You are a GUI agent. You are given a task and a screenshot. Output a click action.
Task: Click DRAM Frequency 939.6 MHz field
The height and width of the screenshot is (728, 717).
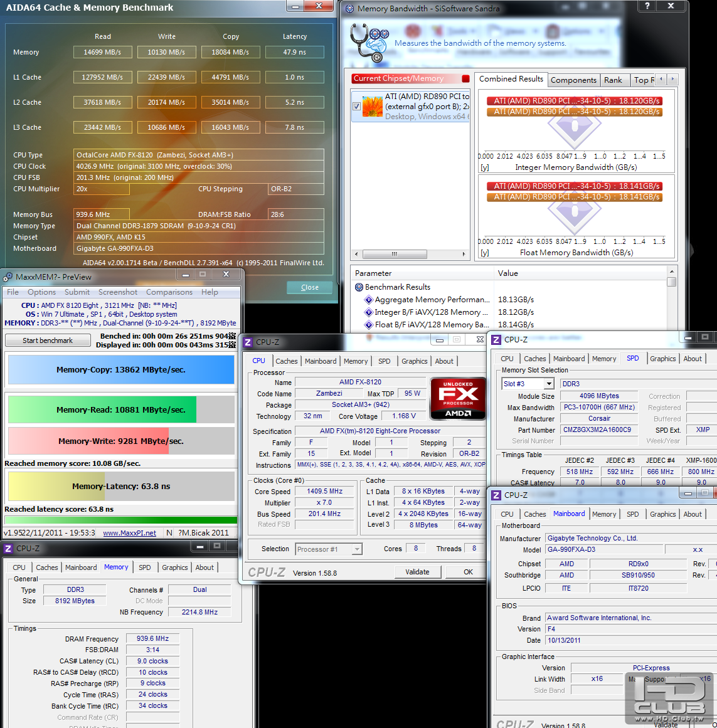pos(152,639)
